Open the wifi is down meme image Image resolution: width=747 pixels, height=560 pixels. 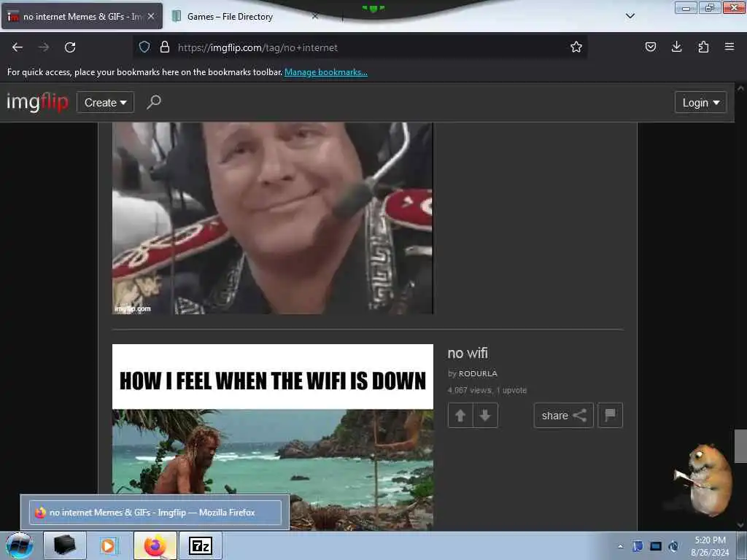273,437
